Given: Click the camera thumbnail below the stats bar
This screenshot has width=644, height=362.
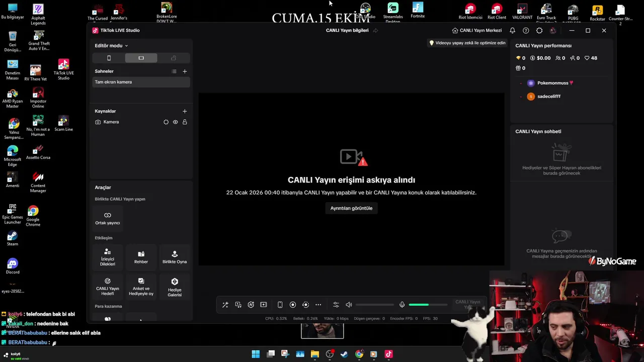Looking at the screenshot, I should [322, 331].
